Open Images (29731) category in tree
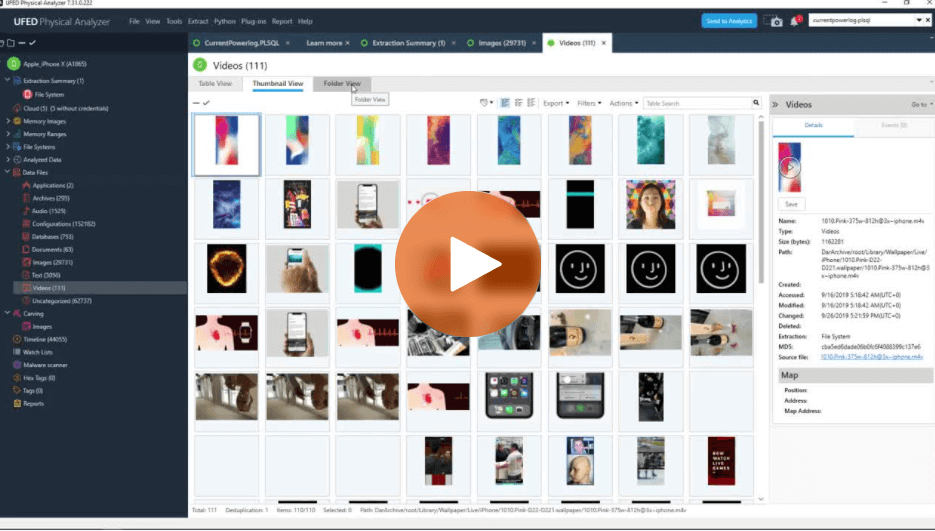Viewport: 935px width, 531px height. coord(48,263)
